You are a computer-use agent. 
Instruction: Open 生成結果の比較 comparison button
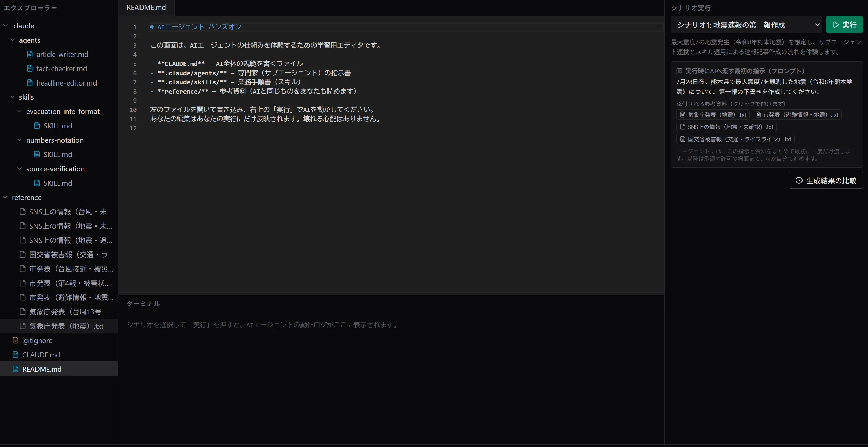[x=825, y=181]
